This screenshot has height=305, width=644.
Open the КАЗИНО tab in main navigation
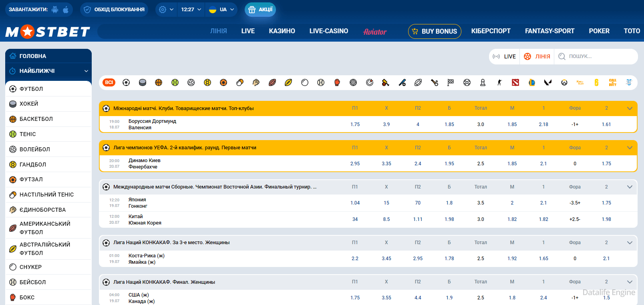(282, 31)
